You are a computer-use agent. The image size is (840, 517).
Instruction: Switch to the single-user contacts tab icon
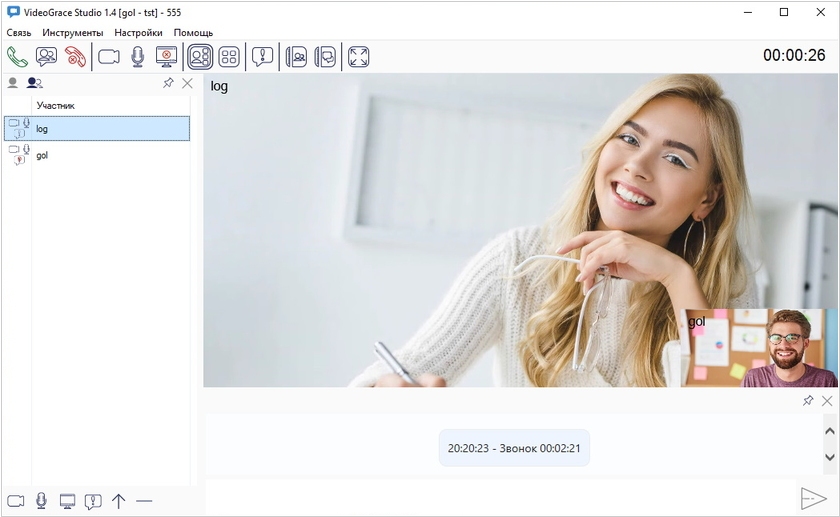[12, 83]
